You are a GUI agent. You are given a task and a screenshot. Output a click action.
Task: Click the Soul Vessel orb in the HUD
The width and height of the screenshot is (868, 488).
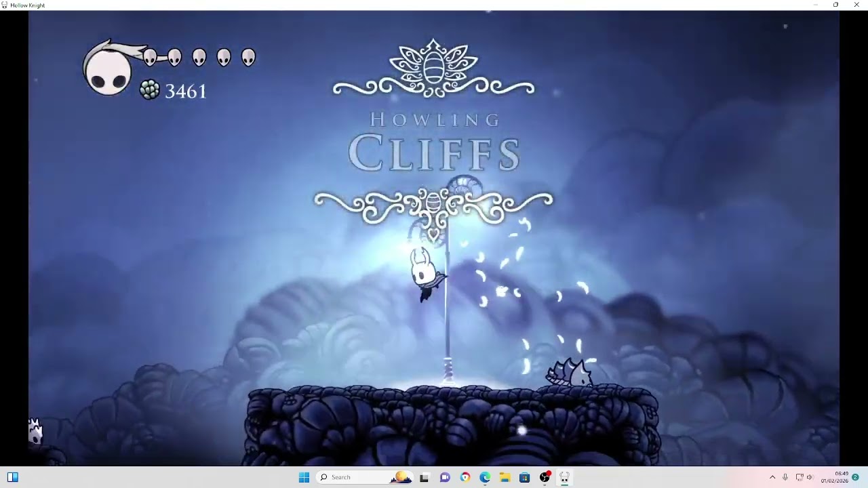click(x=108, y=70)
